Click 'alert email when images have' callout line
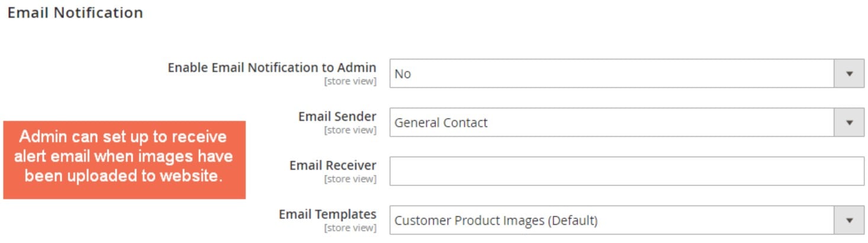The height and width of the screenshot is (243, 868). tap(123, 156)
